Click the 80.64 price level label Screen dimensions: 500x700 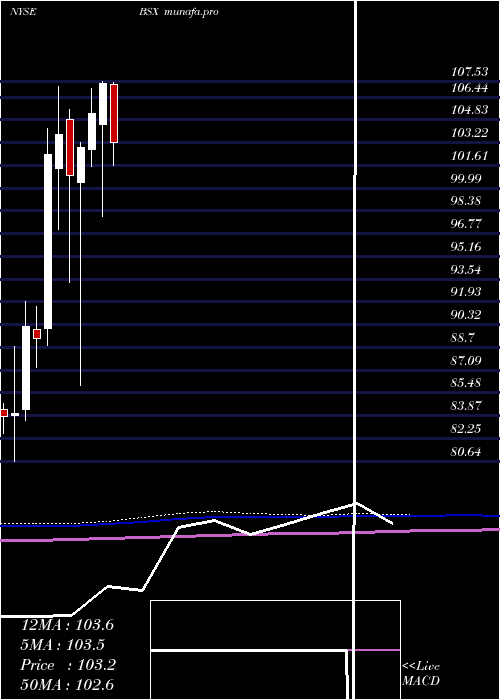[466, 452]
